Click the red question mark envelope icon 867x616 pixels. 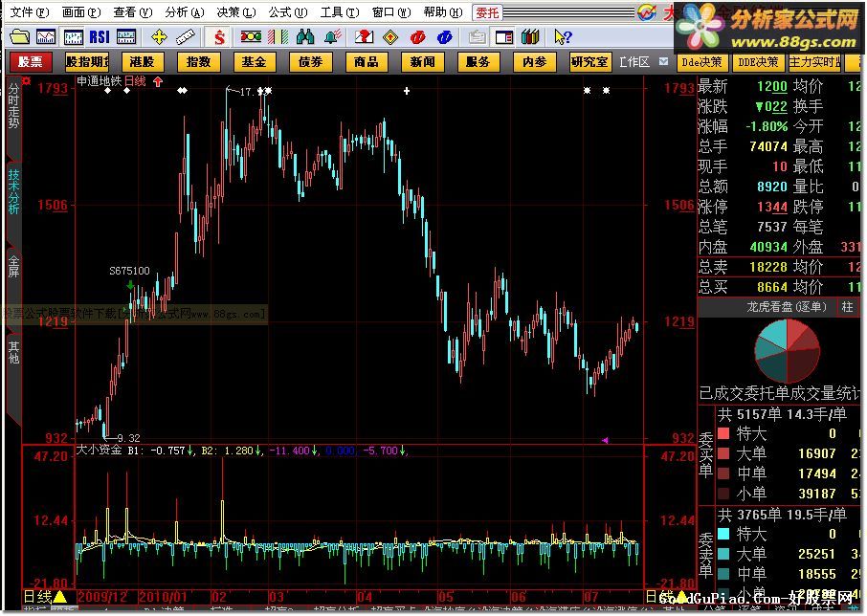pos(364,37)
